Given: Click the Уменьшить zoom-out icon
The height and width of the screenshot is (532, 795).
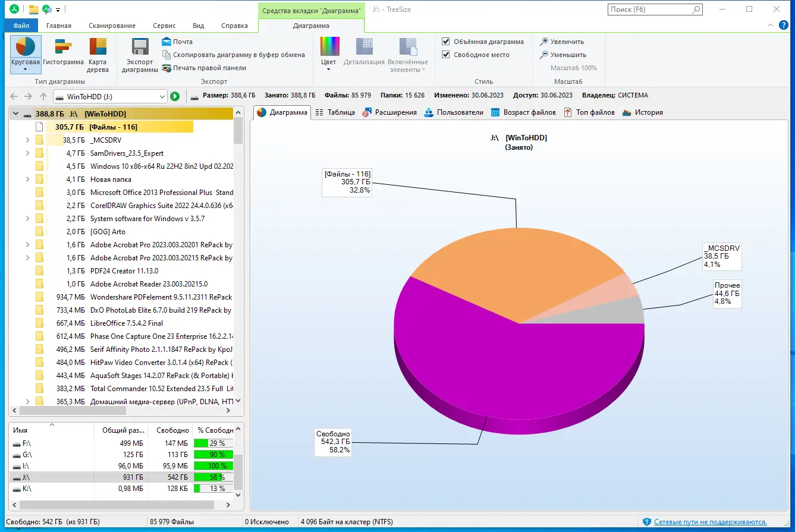Looking at the screenshot, I should click(543, 55).
